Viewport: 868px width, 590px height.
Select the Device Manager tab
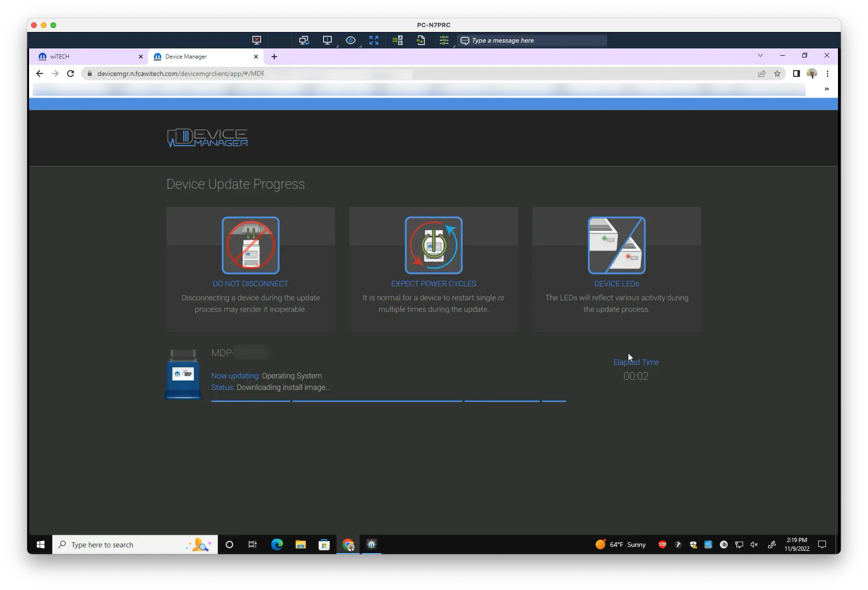206,57
